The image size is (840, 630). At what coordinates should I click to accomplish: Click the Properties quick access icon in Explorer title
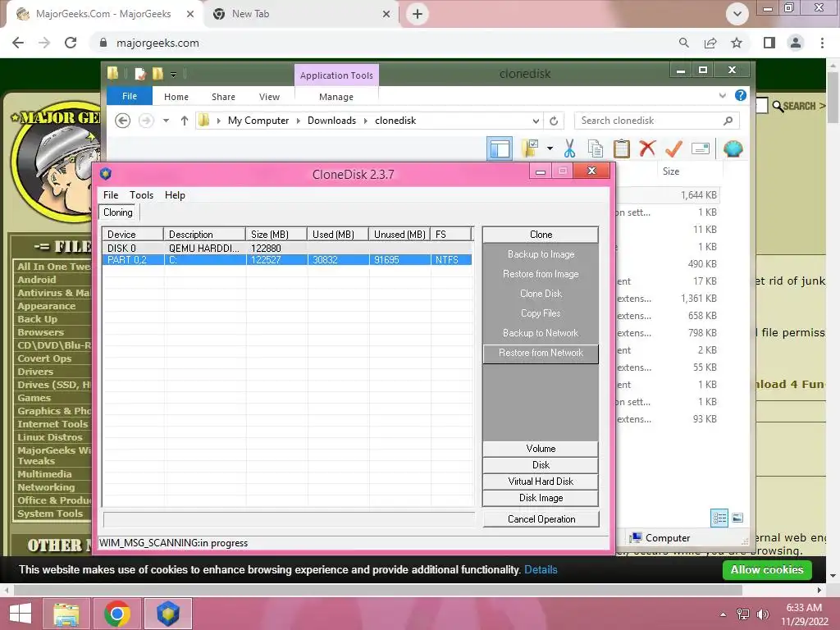139,73
